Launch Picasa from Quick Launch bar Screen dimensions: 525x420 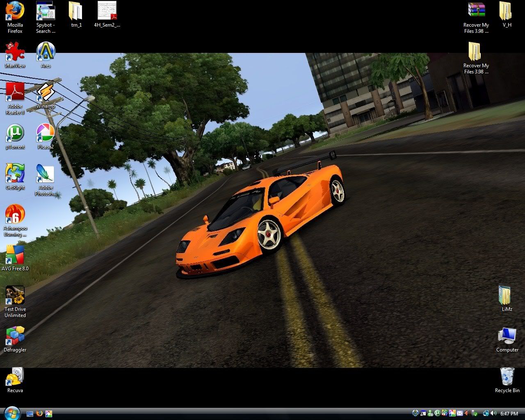[x=49, y=414]
